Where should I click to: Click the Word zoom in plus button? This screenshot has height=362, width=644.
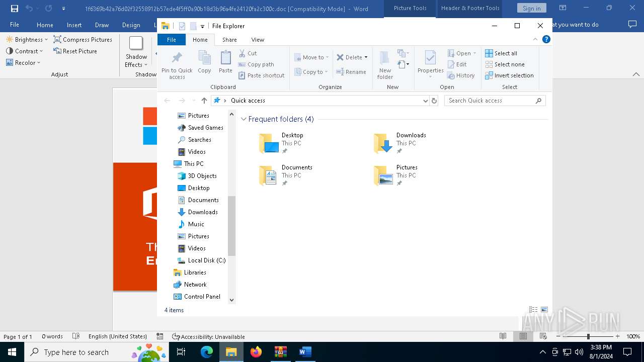pyautogui.click(x=617, y=336)
